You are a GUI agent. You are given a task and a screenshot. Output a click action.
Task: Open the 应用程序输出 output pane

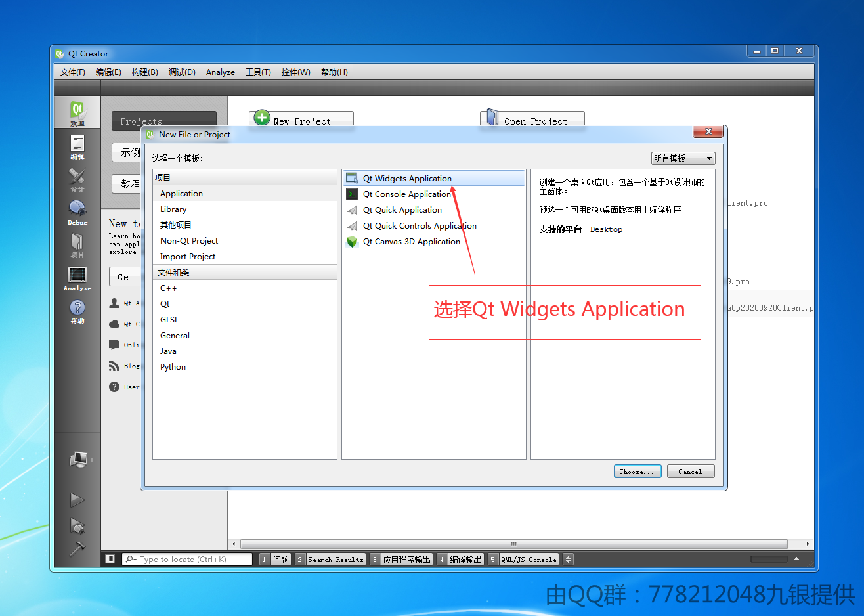click(x=401, y=560)
